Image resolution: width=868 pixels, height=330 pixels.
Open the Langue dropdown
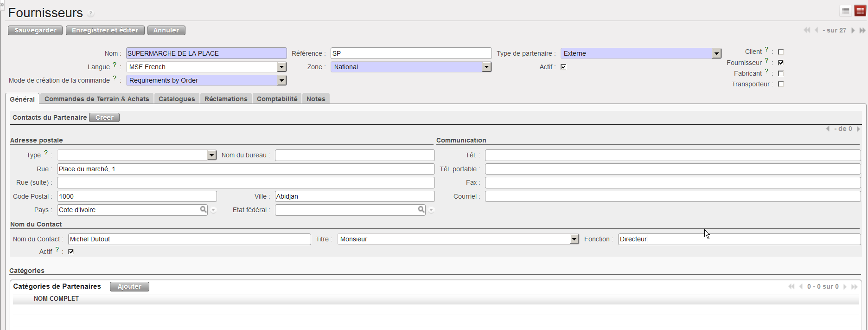[281, 67]
